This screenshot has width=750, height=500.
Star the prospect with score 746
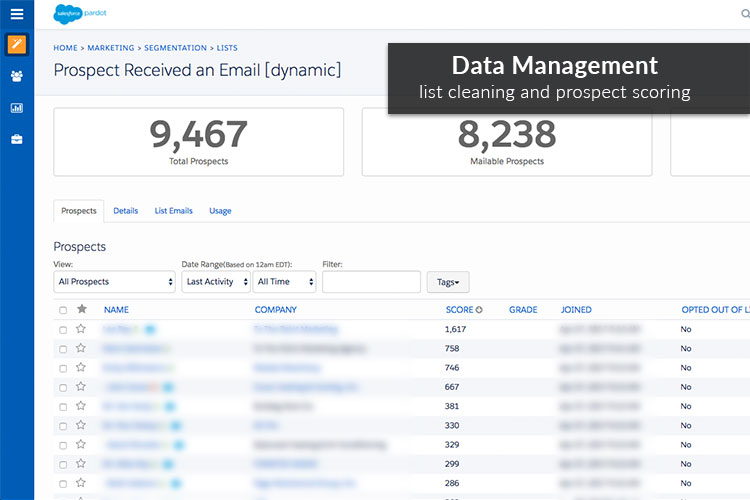point(81,367)
